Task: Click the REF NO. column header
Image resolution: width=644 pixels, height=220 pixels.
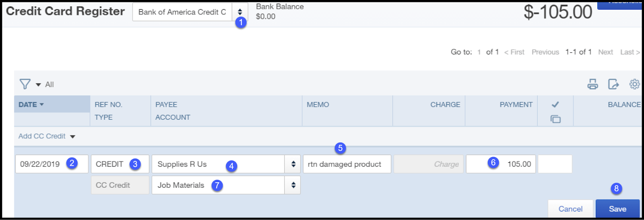Action: pos(108,104)
